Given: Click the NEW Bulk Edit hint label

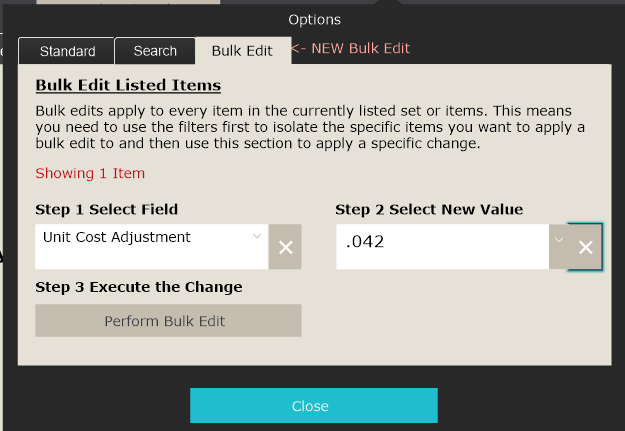Looking at the screenshot, I should 351,48.
